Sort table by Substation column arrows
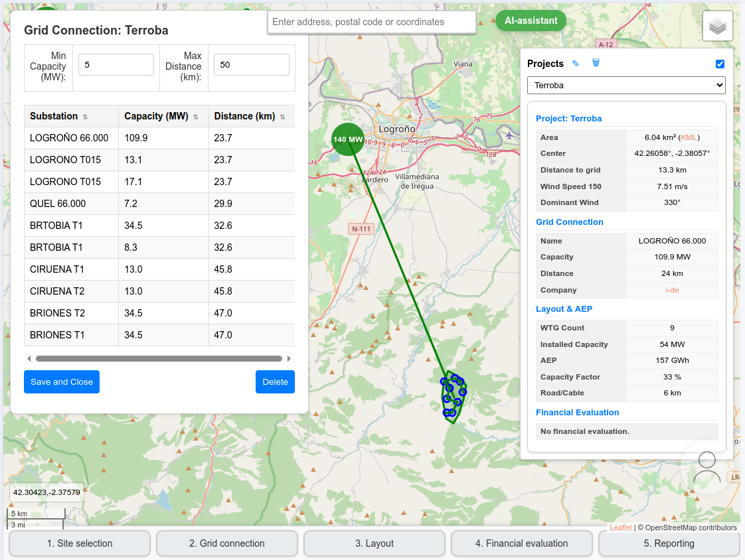This screenshot has width=745, height=560. click(x=85, y=117)
